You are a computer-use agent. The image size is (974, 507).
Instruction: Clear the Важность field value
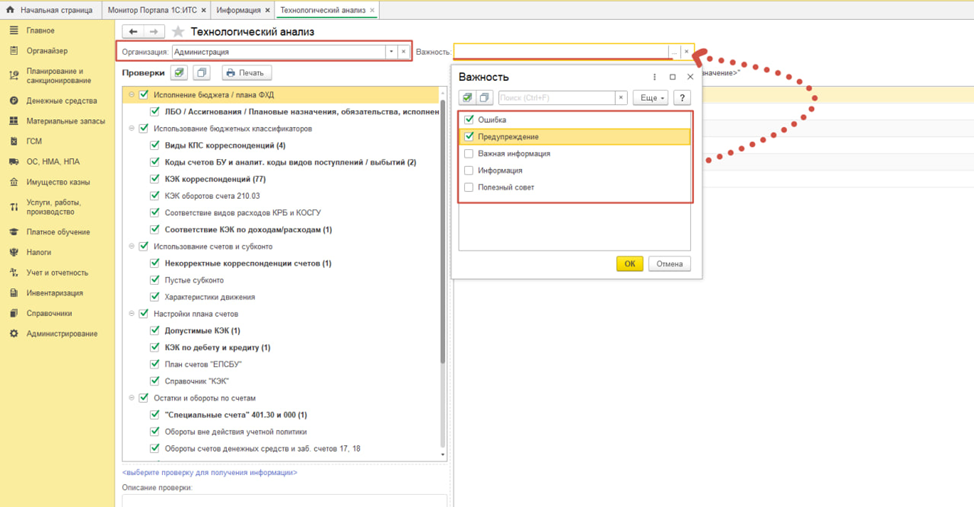686,52
